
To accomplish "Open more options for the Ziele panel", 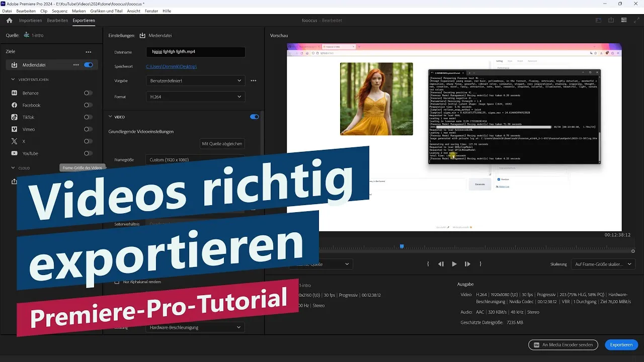I will 89,51.
